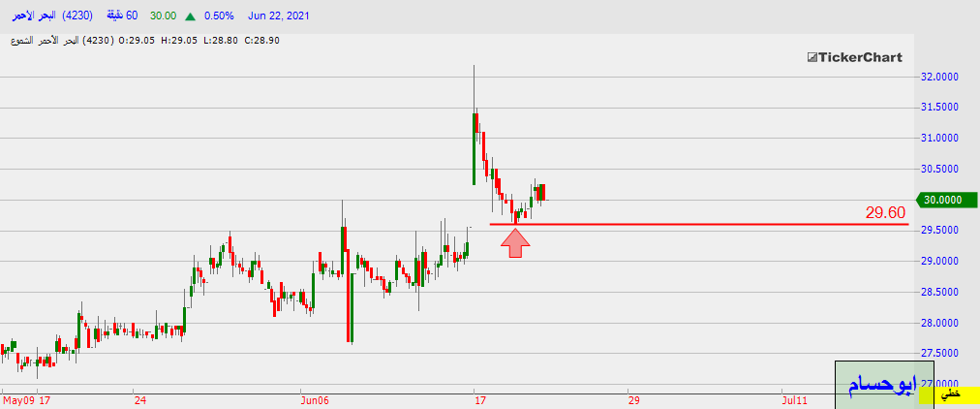Click the 24 date axis label
This screenshot has height=409, width=980.
coord(140,400)
